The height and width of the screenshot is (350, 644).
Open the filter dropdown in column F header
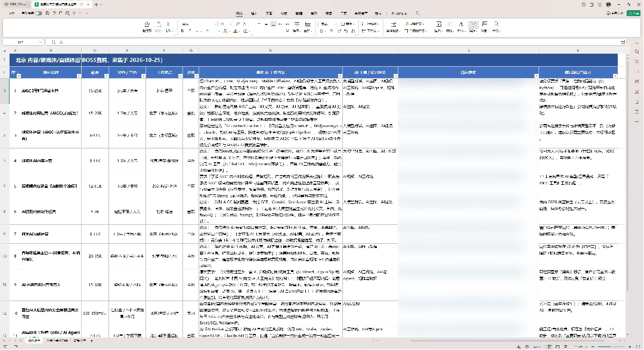[180, 76]
